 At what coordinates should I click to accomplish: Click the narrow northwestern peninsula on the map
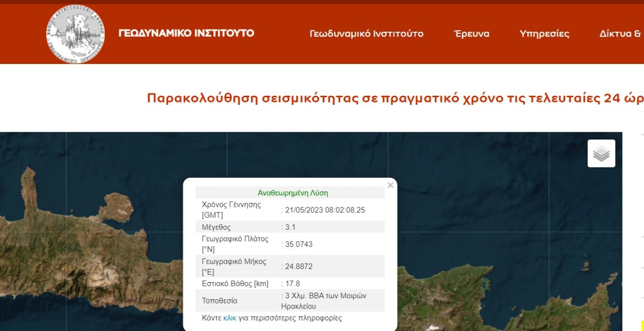point(29,190)
